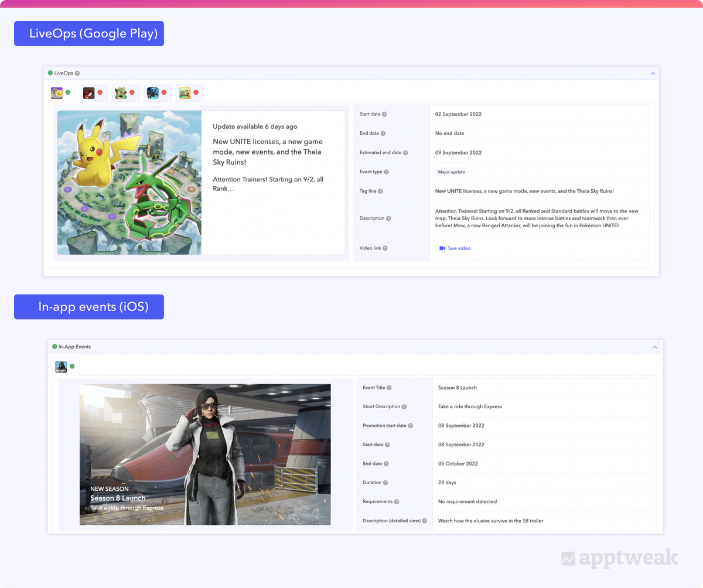Click the Major update event type tag

point(451,172)
